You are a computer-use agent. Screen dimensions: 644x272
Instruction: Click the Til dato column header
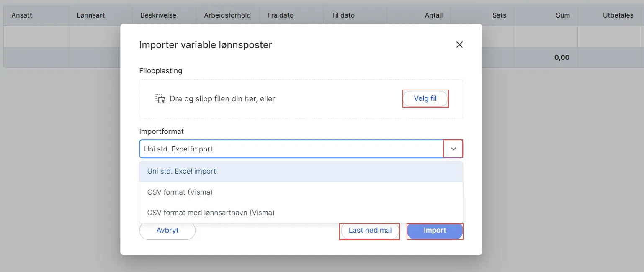coord(343,15)
